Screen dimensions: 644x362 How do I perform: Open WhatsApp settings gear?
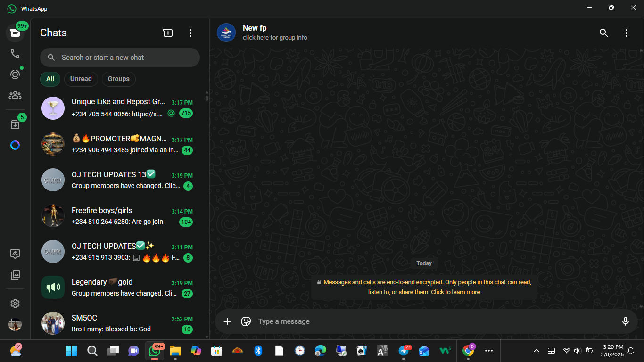(x=15, y=304)
